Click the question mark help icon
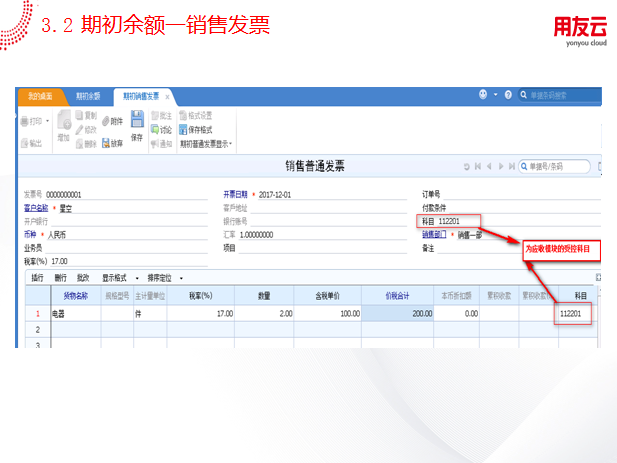The image size is (617, 463). click(508, 95)
